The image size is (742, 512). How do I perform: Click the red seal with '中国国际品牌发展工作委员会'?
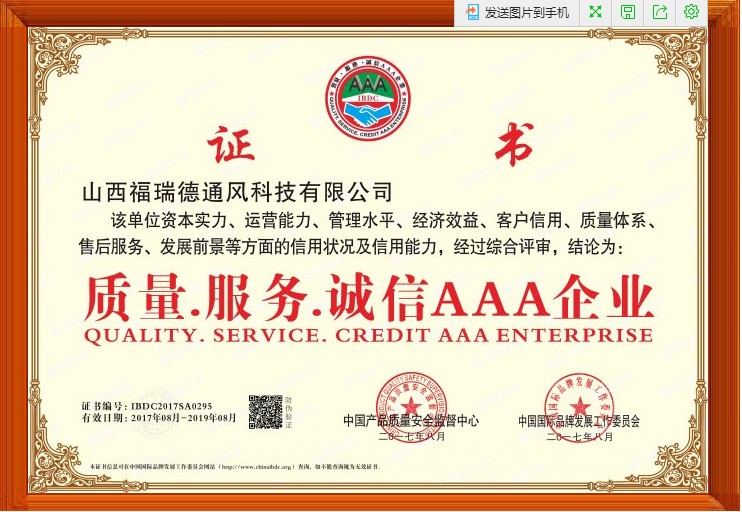(579, 406)
